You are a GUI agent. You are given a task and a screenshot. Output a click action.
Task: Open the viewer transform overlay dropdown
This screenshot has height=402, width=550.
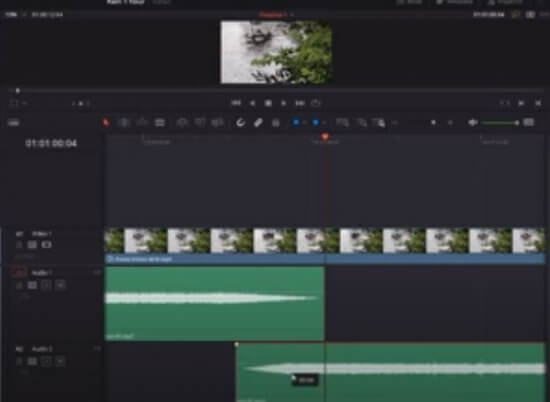(x=25, y=103)
